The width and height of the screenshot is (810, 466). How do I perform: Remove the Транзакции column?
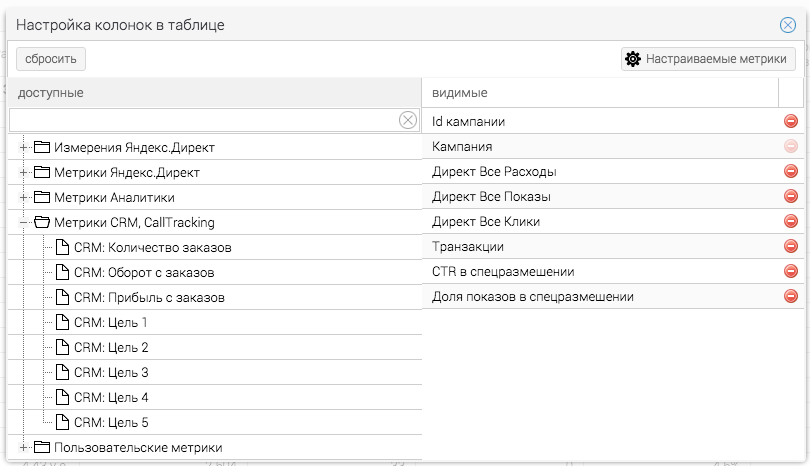[x=790, y=246]
